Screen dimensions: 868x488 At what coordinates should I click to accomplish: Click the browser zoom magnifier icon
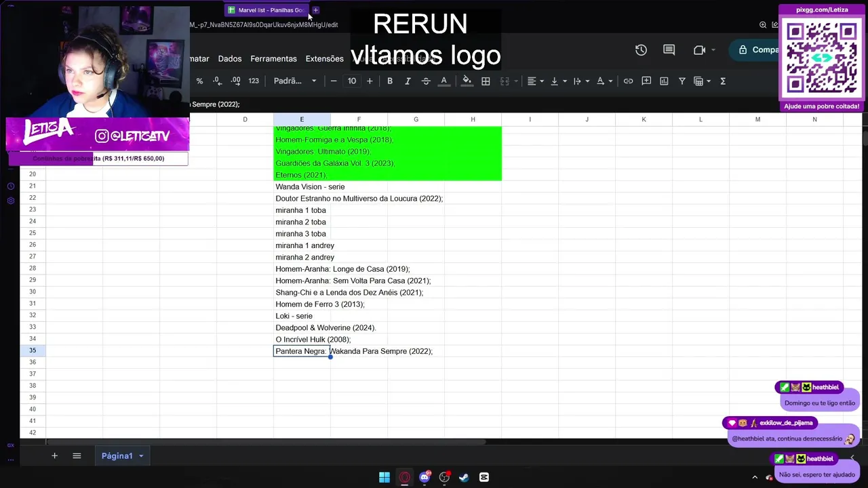[763, 25]
